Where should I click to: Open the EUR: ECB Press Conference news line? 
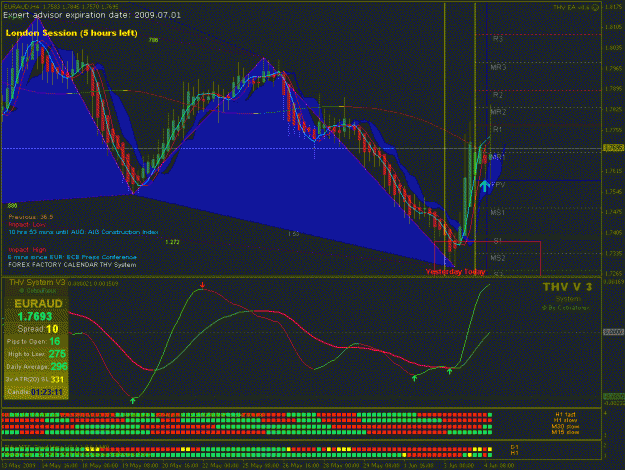point(73,257)
